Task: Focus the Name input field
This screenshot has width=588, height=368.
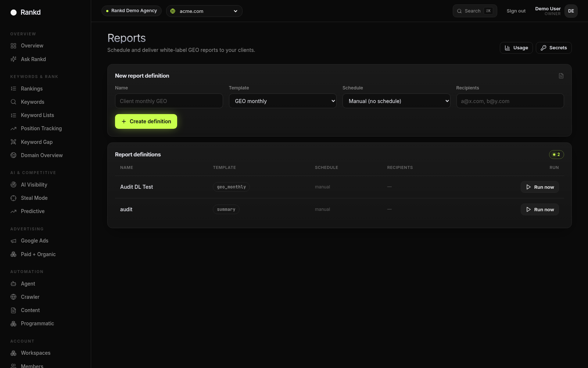Action: (x=169, y=101)
